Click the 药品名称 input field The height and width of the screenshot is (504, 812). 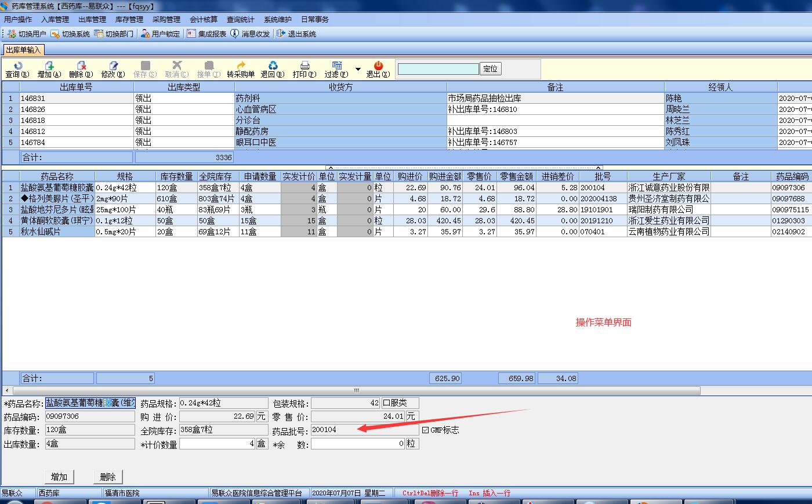pyautogui.click(x=90, y=403)
